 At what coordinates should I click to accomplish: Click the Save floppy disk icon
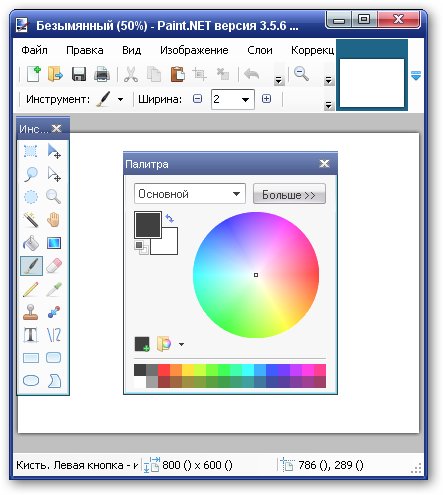79,74
